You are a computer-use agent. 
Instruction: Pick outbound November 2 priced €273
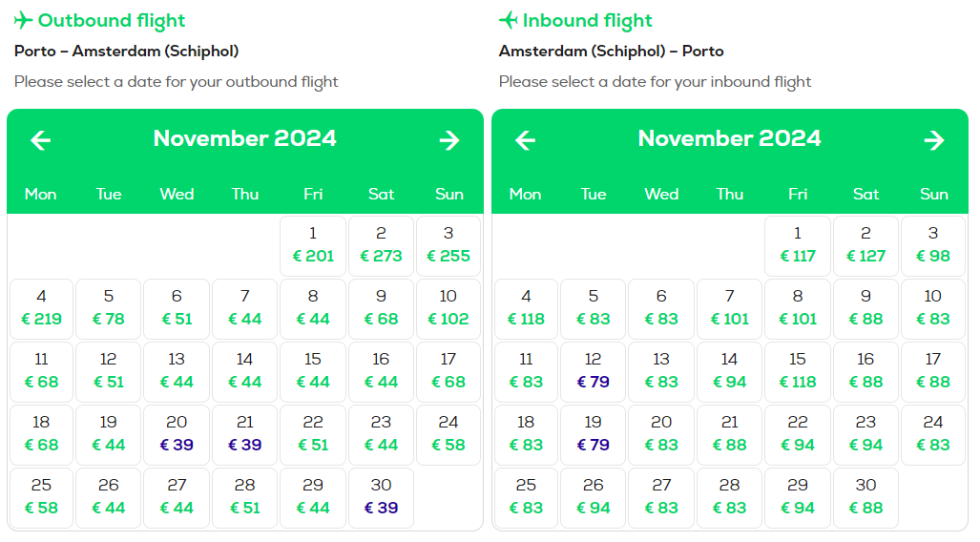[x=381, y=245]
